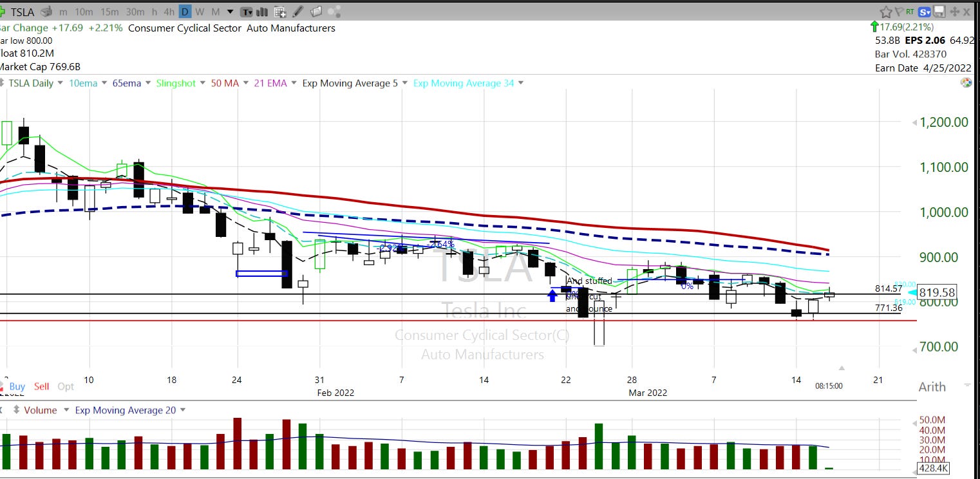The image size is (980, 479).
Task: Select the 4h timeframe
Action: [x=169, y=12]
